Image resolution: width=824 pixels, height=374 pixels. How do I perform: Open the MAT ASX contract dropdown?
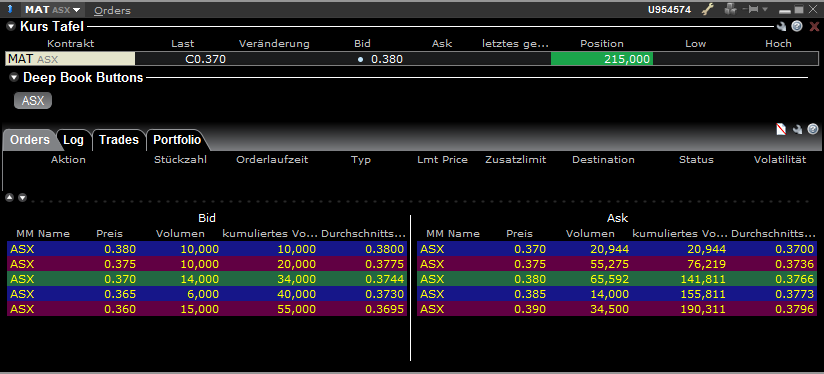(52, 9)
